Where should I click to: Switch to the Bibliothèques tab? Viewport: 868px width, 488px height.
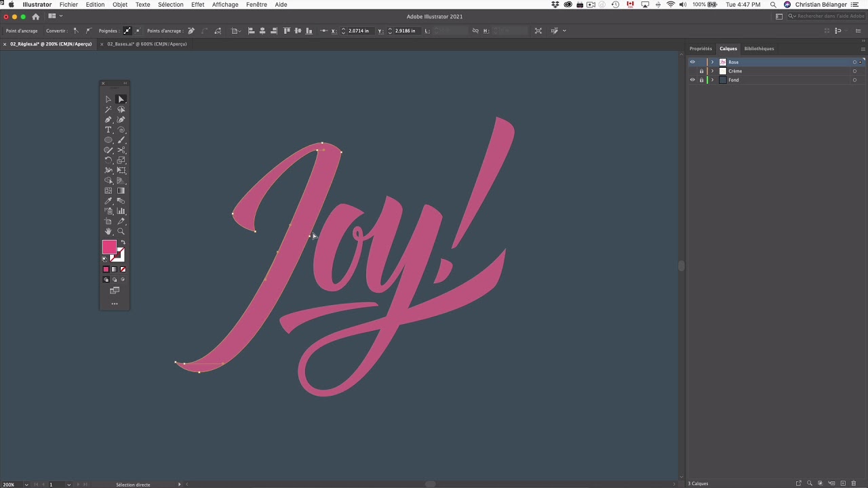[759, 49]
